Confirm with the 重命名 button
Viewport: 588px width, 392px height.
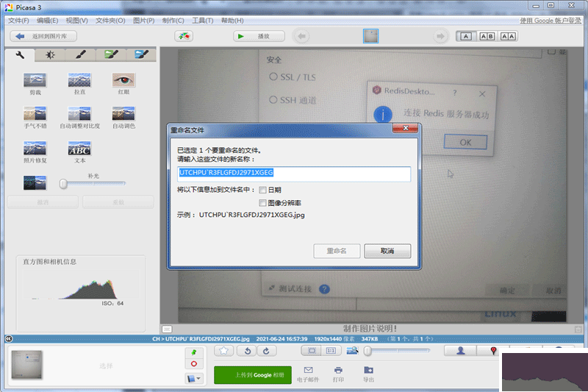(337, 251)
